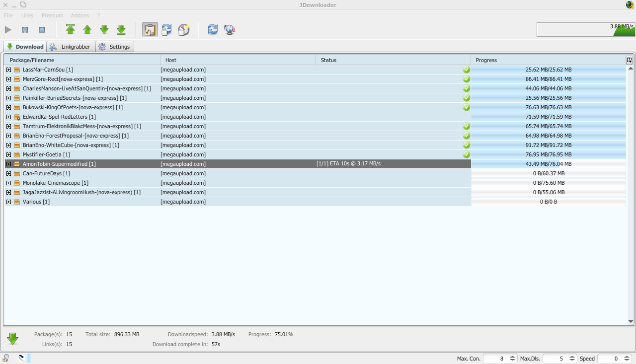Image resolution: width=636 pixels, height=364 pixels.
Task: Click package icon with error on EdwardKa-Spel-RedLetters
Action: click(17, 117)
